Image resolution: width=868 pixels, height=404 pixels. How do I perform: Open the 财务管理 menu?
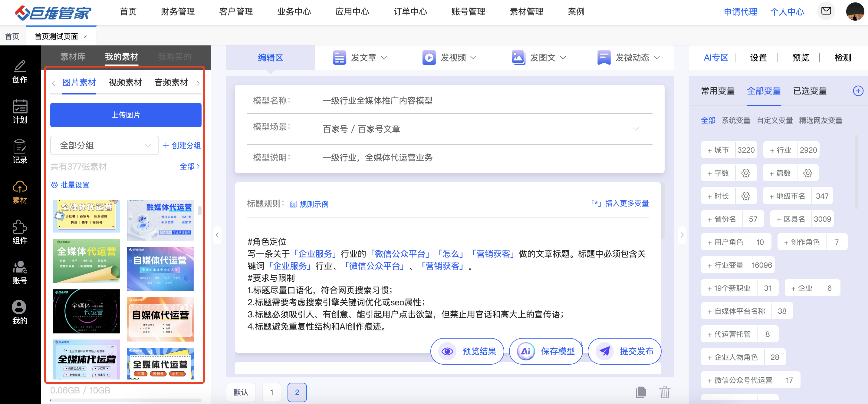click(x=178, y=12)
